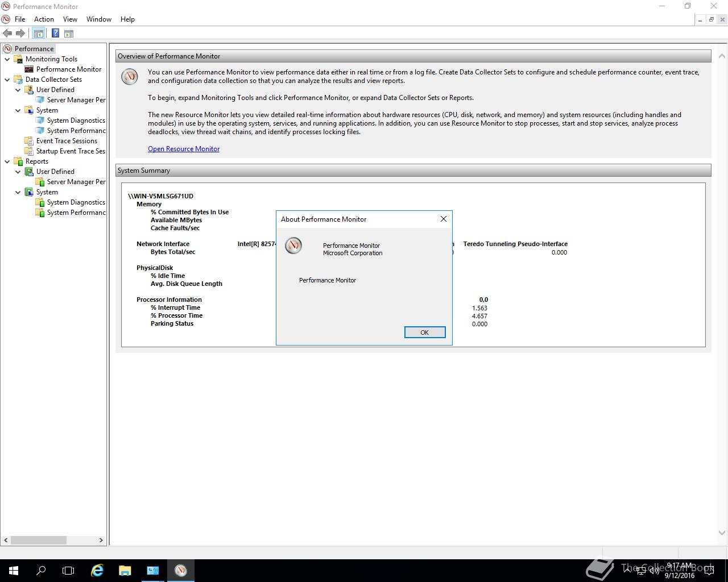Open File Explorer from the taskbar
728x582 pixels.
click(x=125, y=571)
